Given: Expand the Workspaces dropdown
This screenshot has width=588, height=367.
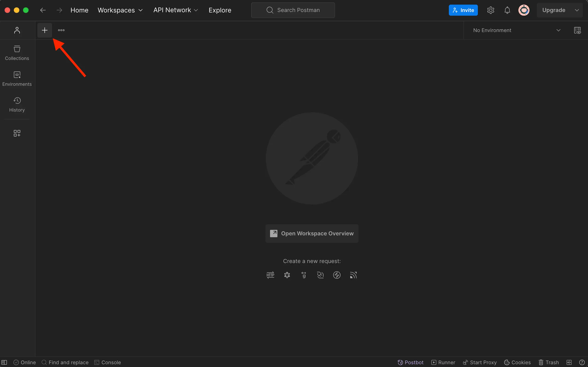Looking at the screenshot, I should (120, 10).
